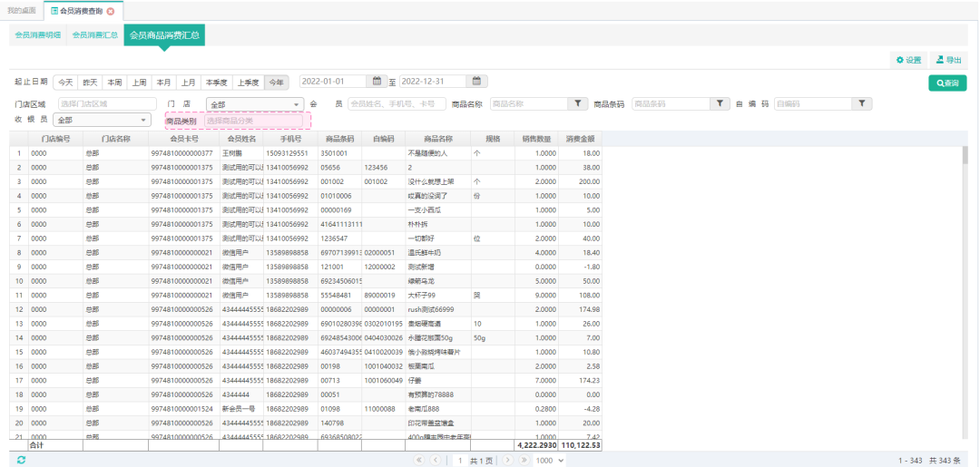Image resolution: width=980 pixels, height=467 pixels.
Task: Select the 本月 date range option
Action: [x=163, y=82]
